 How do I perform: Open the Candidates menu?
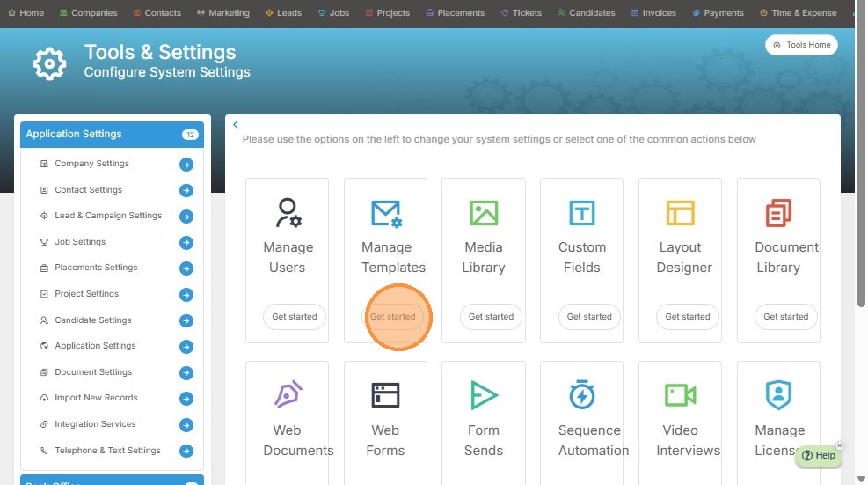click(587, 12)
